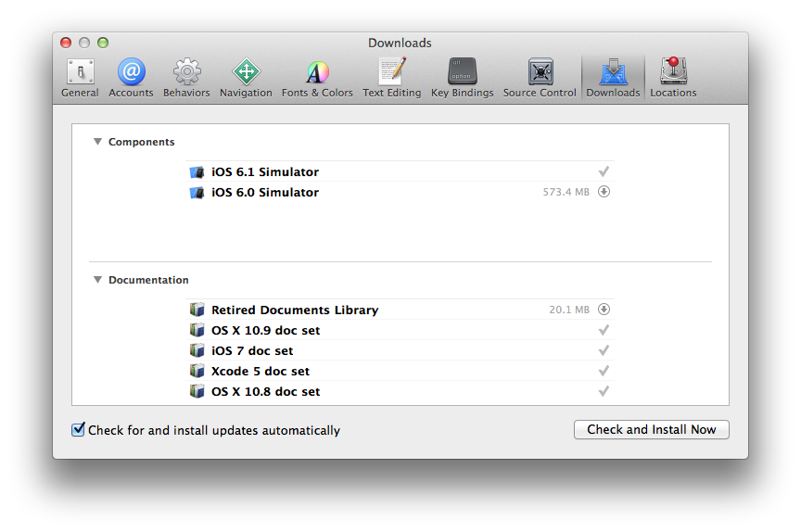Open the Navigation preferences icon
This screenshot has width=801, height=532.
(x=247, y=71)
